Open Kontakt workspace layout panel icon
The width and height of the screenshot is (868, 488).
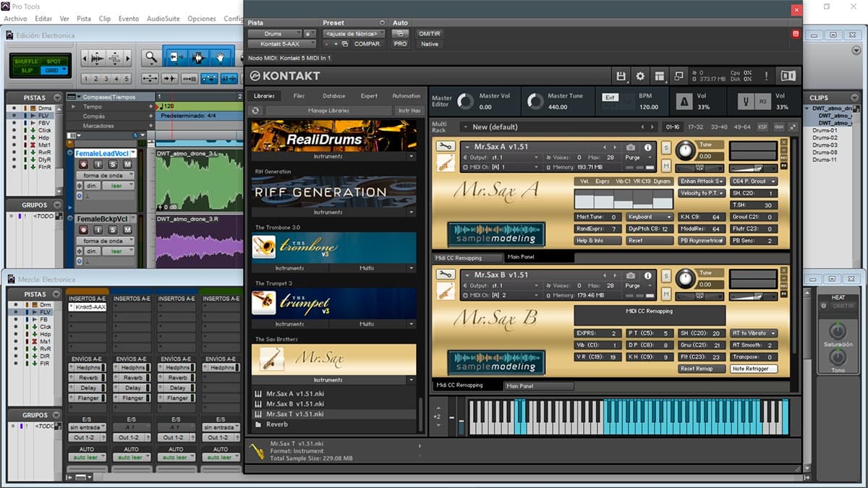660,76
